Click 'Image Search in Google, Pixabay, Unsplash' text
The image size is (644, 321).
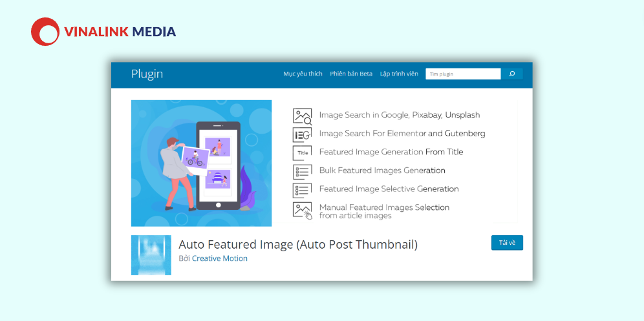coord(399,116)
